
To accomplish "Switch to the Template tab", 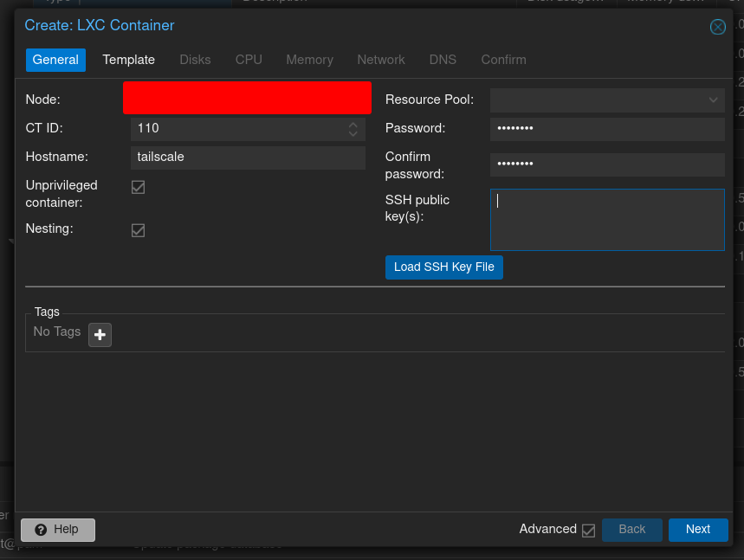I will [x=128, y=60].
